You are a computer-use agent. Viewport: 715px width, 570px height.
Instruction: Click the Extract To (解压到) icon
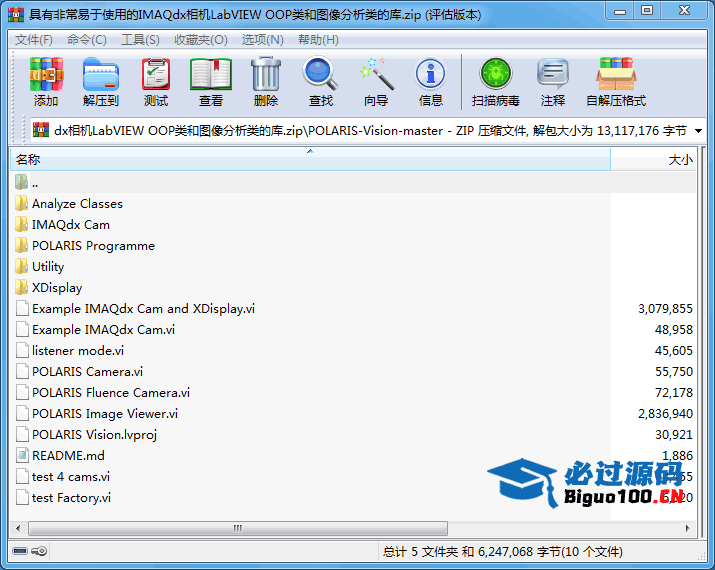coord(100,81)
